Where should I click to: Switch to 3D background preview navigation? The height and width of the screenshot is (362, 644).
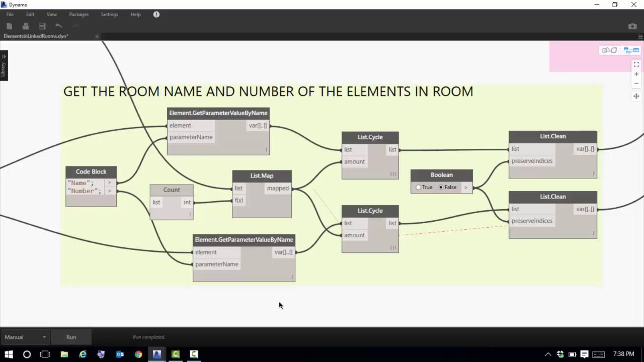(609, 50)
